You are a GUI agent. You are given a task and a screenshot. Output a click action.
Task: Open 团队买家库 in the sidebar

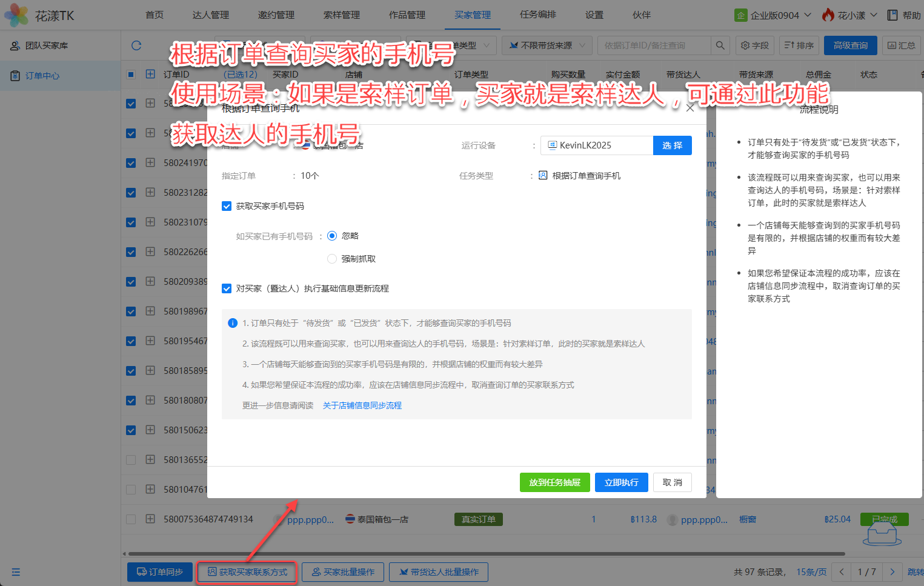tap(47, 45)
